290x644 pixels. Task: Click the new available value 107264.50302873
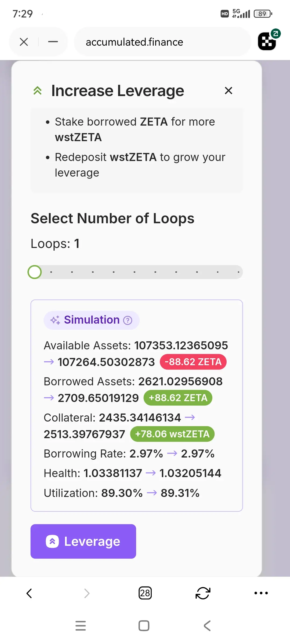click(x=106, y=362)
